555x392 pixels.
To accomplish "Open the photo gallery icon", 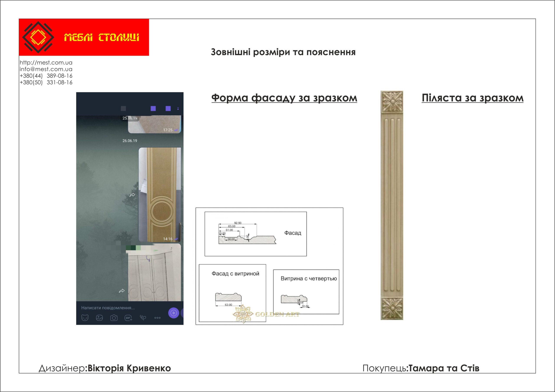I will (x=99, y=318).
